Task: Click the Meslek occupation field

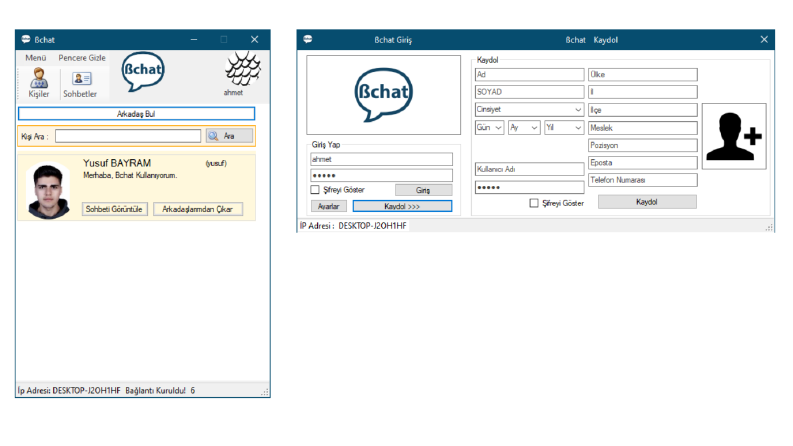Action: [x=643, y=128]
